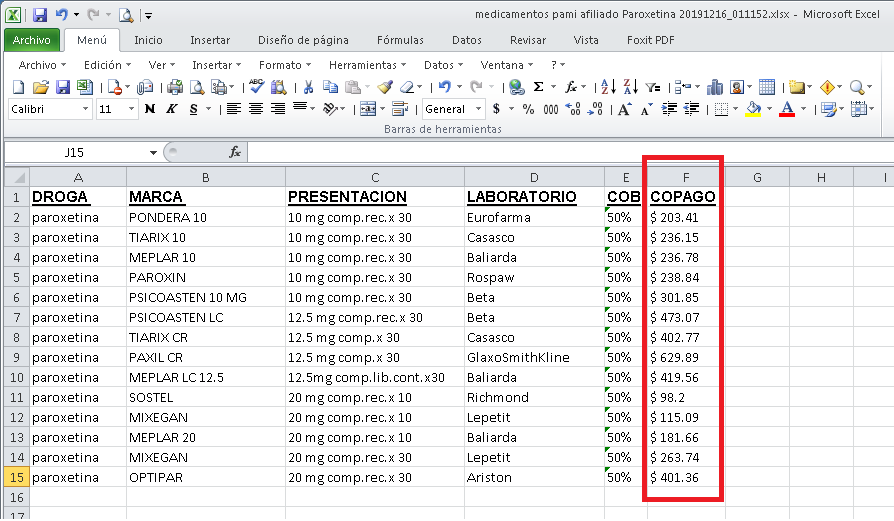Decrease font size with small A
Viewport: 894px width, 521px height.
(646, 109)
